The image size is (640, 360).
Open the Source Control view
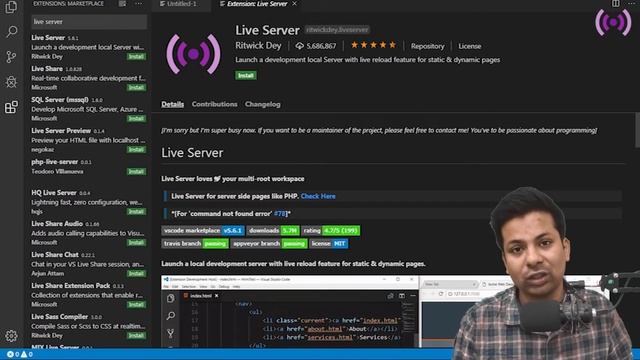coord(11,57)
